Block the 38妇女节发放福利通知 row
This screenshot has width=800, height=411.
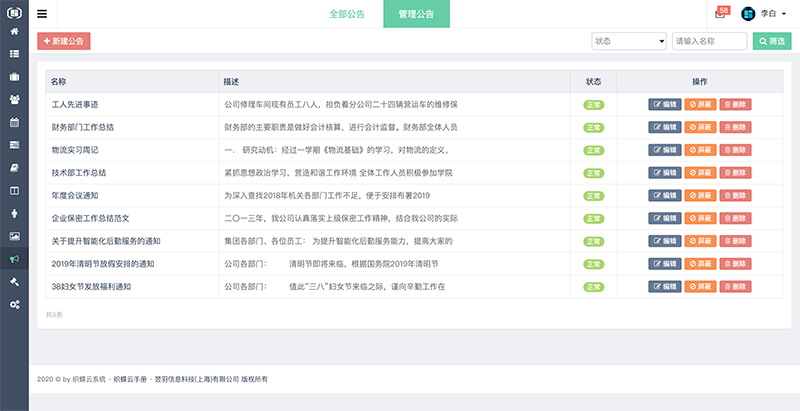(701, 287)
